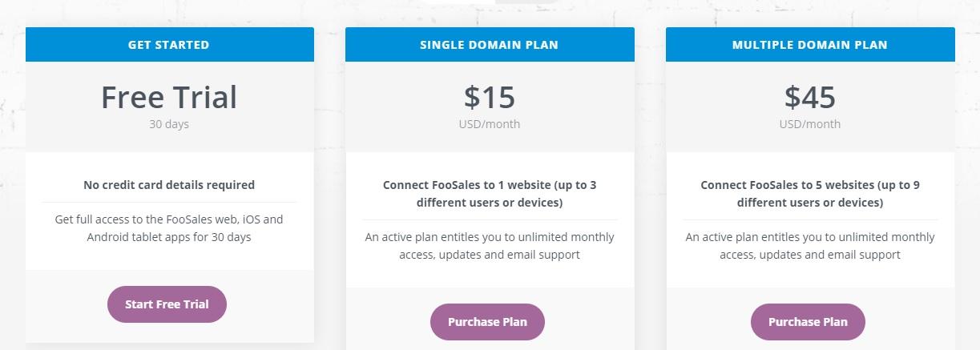Image resolution: width=980 pixels, height=350 pixels.
Task: Click Purchase Plan for the $15 plan
Action: click(487, 322)
